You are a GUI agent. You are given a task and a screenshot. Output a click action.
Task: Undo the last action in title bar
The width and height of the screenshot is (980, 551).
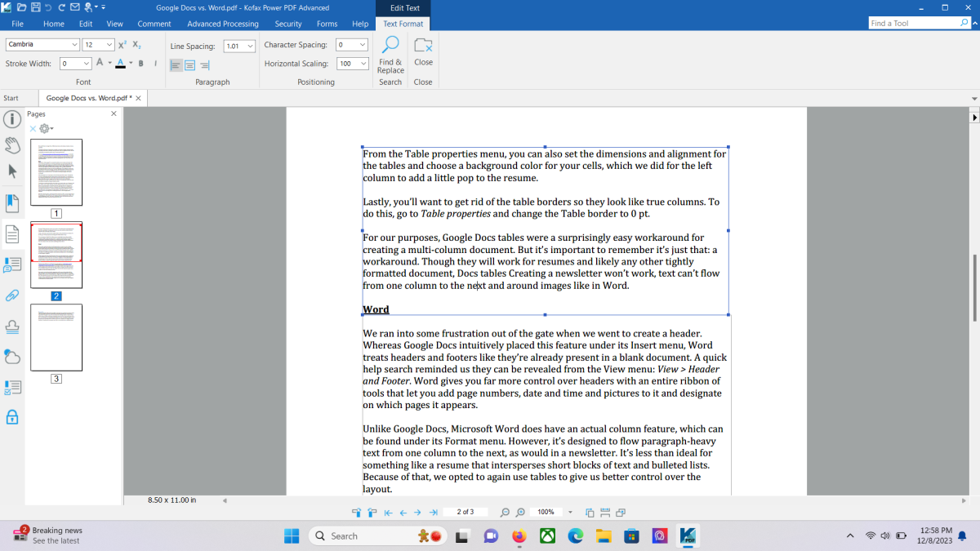tap(48, 7)
